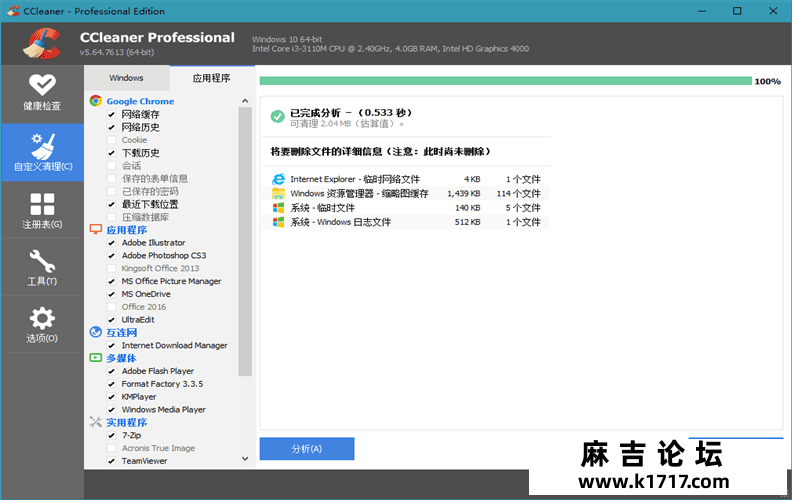Screen dimensions: 792x500
Task: Toggle Adobe Photoshop CS3 checkbox
Action: point(112,256)
